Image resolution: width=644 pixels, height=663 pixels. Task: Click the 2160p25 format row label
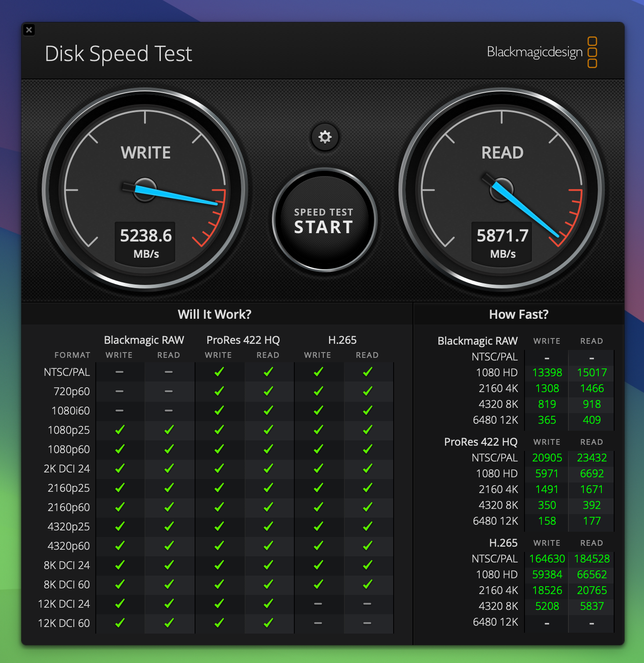click(x=69, y=488)
